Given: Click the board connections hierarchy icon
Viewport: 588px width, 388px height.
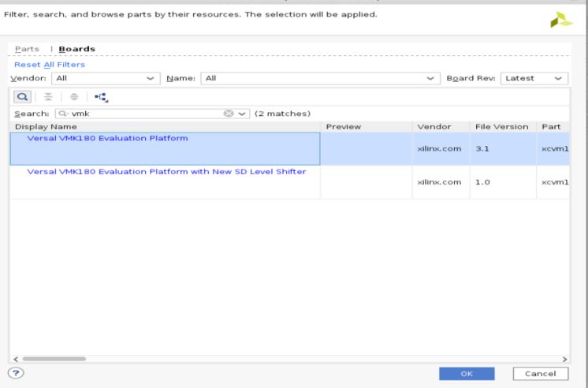Looking at the screenshot, I should point(100,98).
